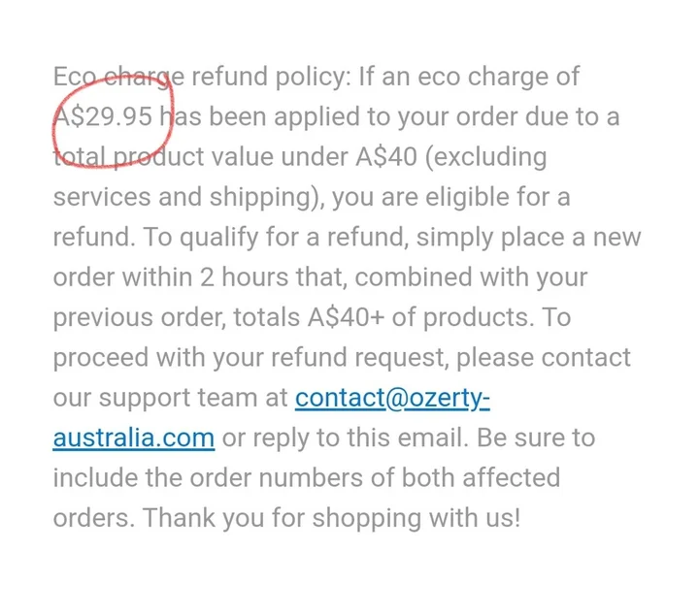Click the circled A$29.95 amount

[103, 117]
